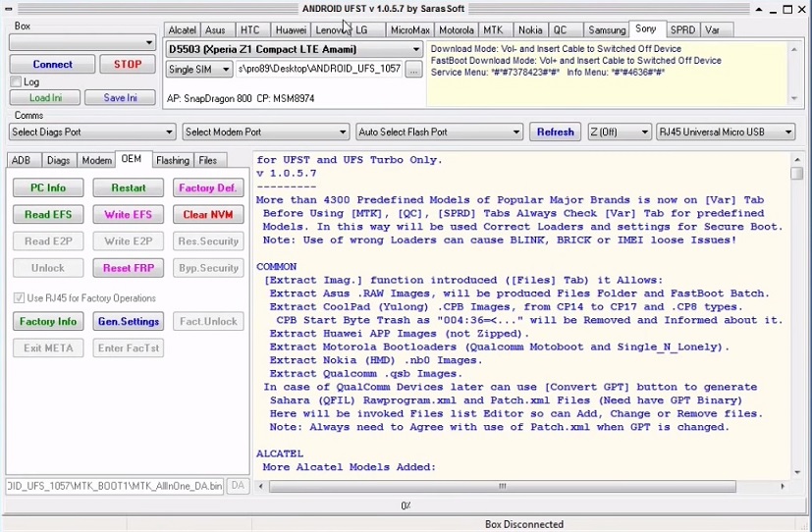Viewport: 812px width, 532px height.
Task: Click the log scroll-down arrow
Action: point(797,472)
